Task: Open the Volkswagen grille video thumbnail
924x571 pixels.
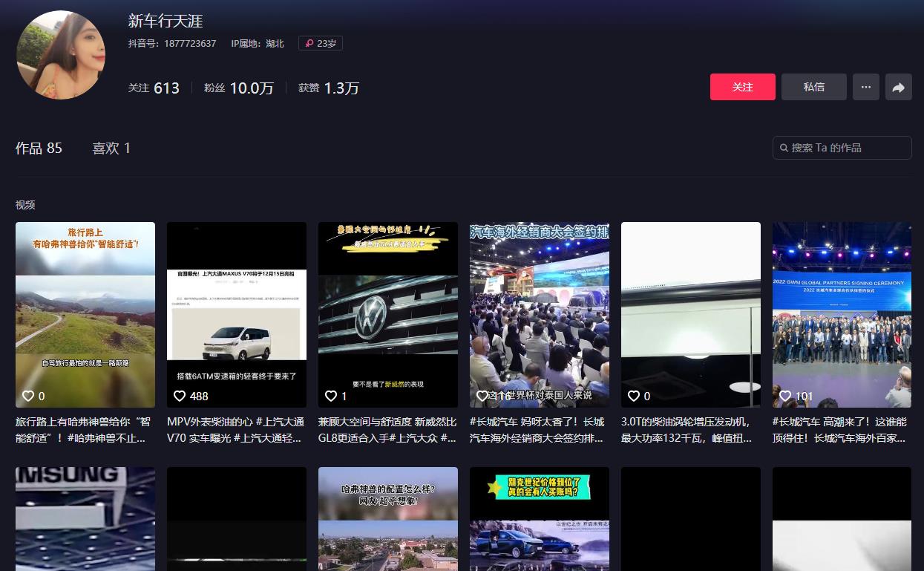Action: click(x=388, y=315)
